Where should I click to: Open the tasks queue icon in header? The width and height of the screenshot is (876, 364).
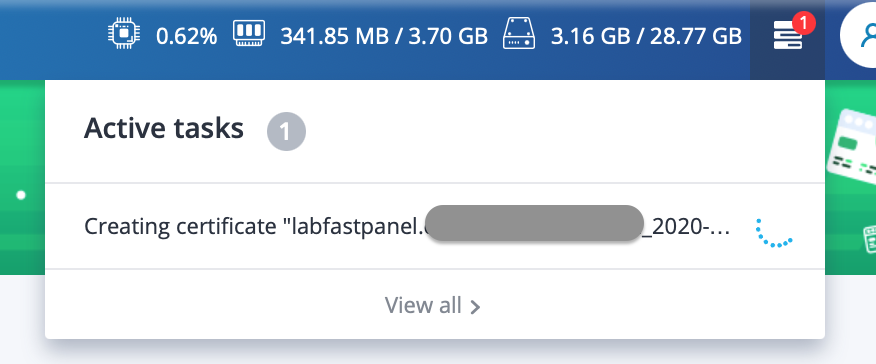pyautogui.click(x=787, y=36)
